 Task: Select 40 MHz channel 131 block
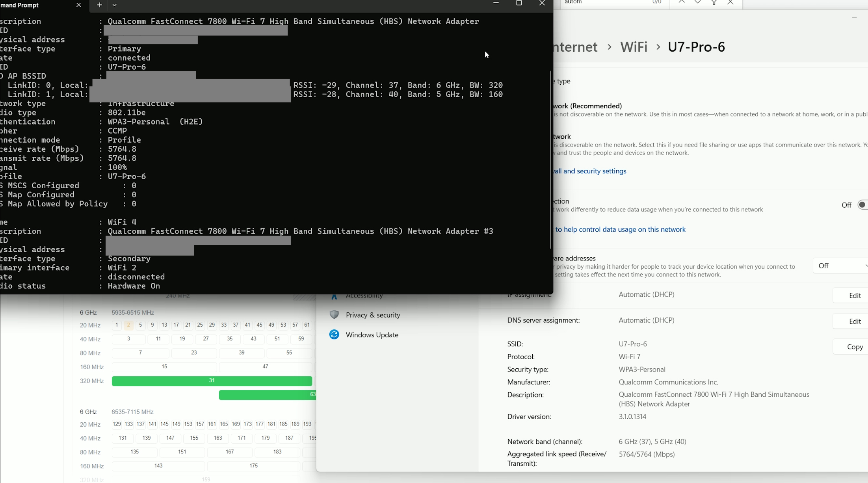123,438
